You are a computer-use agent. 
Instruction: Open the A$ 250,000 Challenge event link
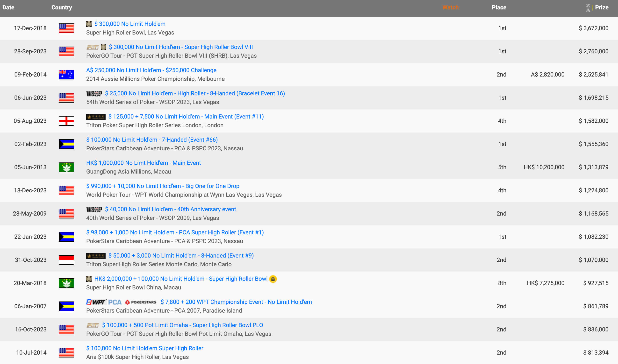151,70
